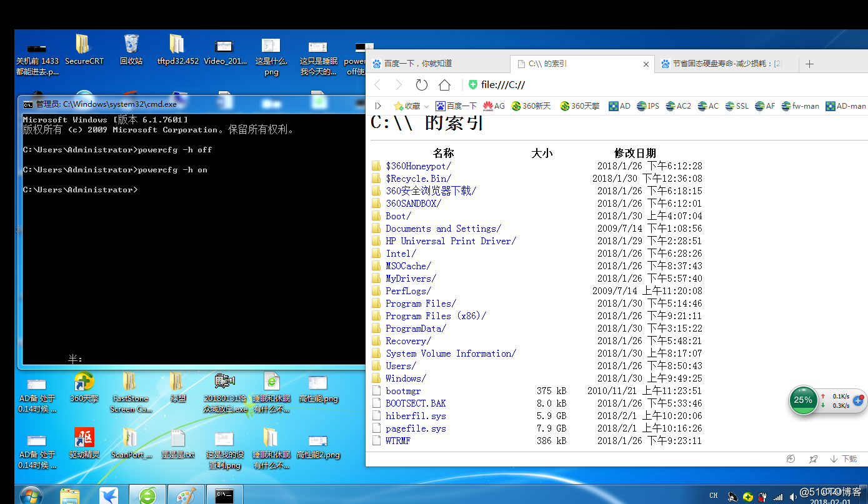Click the cmd.exe taskbar icon
The width and height of the screenshot is (868, 504).
coord(224,496)
